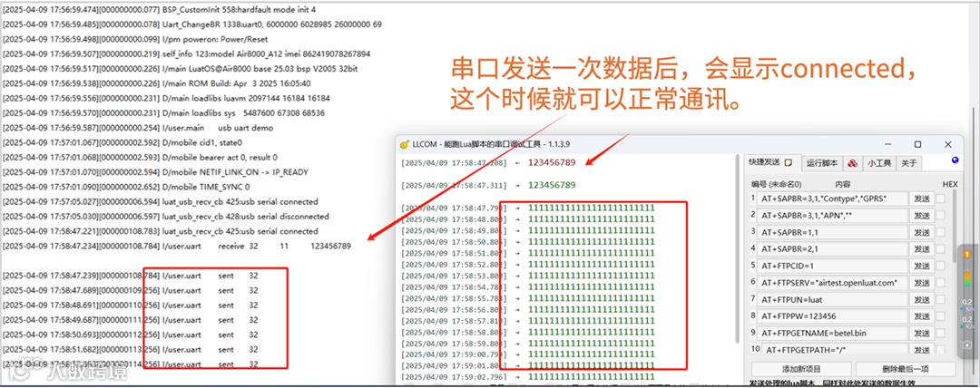Click 发送 for AT+FTPPW=123456
Screen dimensions: 980x388
click(x=922, y=316)
